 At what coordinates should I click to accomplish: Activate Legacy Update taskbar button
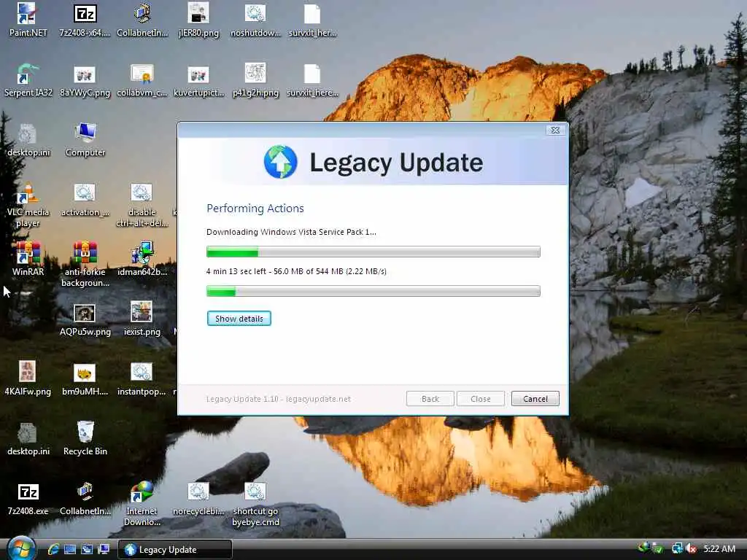pyautogui.click(x=175, y=550)
